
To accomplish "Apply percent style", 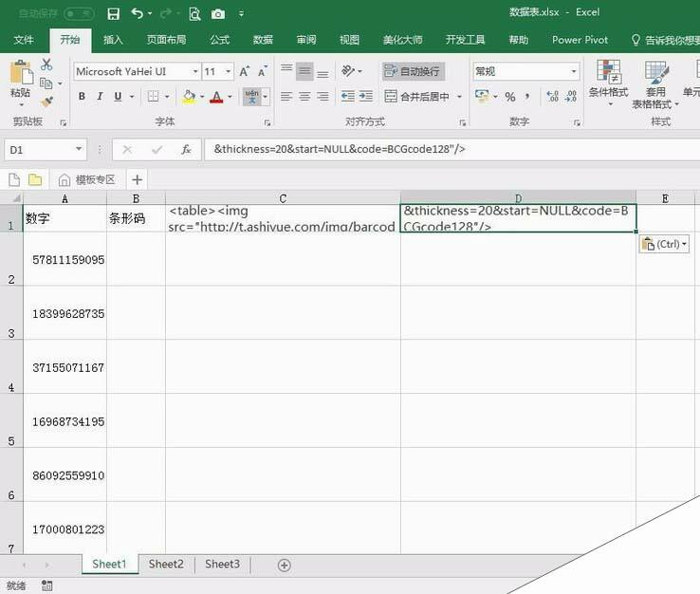I will [510, 97].
